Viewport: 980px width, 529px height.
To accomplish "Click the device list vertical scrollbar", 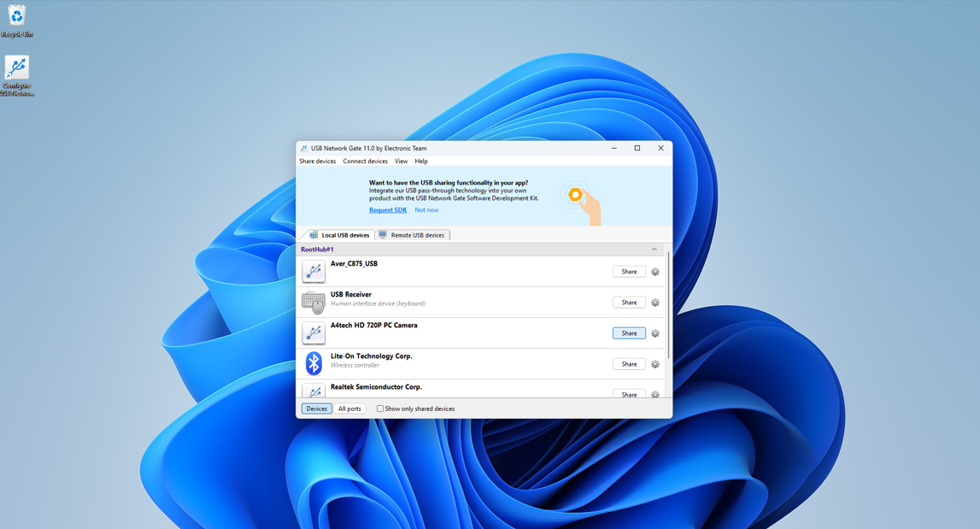I will pyautogui.click(x=669, y=306).
